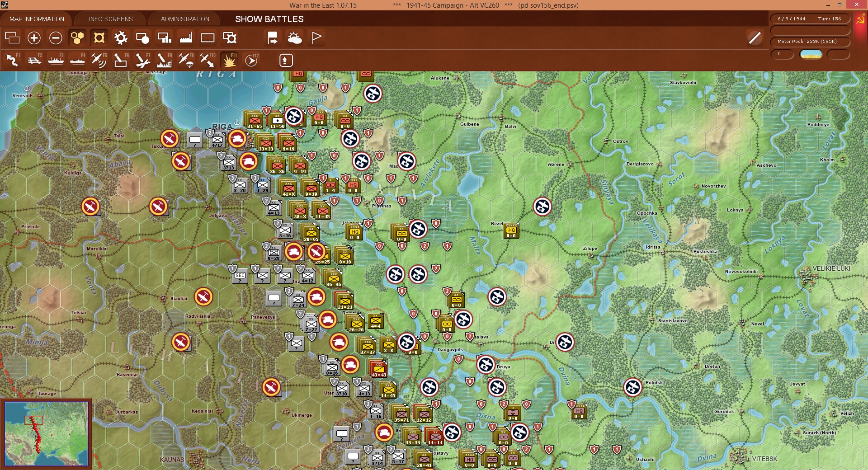Click the gear icon in the toolbar
868x470 pixels.
(x=121, y=38)
